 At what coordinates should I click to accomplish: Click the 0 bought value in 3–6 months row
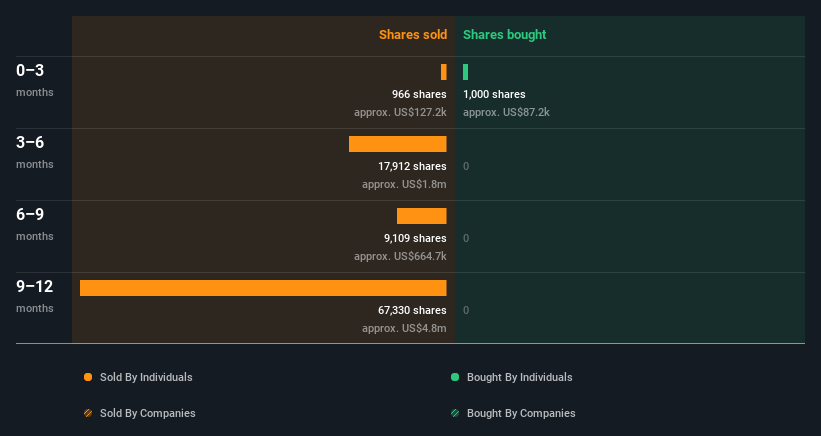point(466,166)
